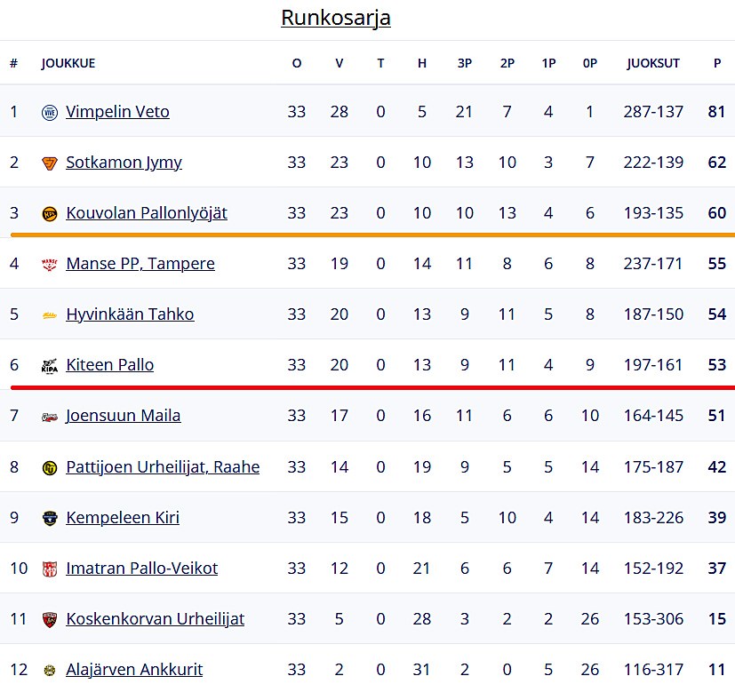Open the Joensuun Maila team link
735x700 pixels.
[123, 415]
